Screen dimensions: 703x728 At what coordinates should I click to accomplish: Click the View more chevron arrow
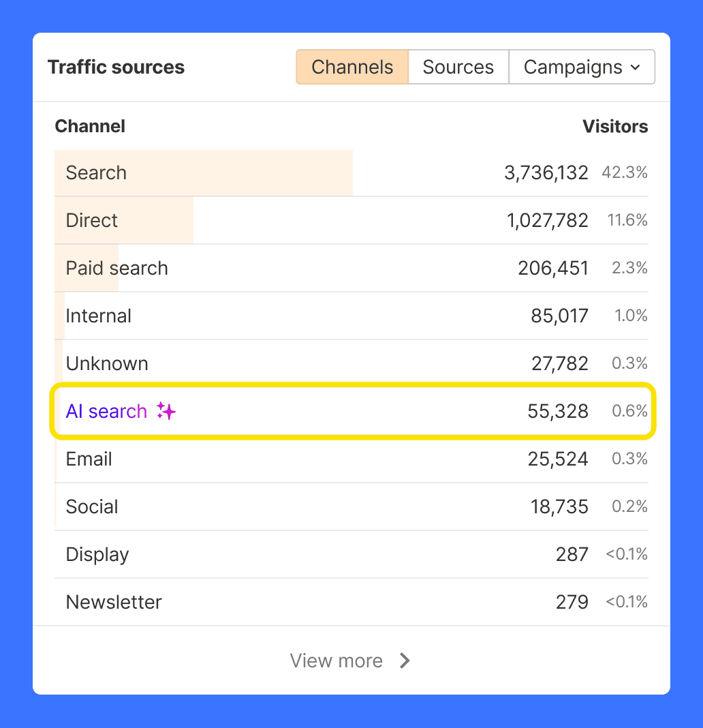[405, 661]
